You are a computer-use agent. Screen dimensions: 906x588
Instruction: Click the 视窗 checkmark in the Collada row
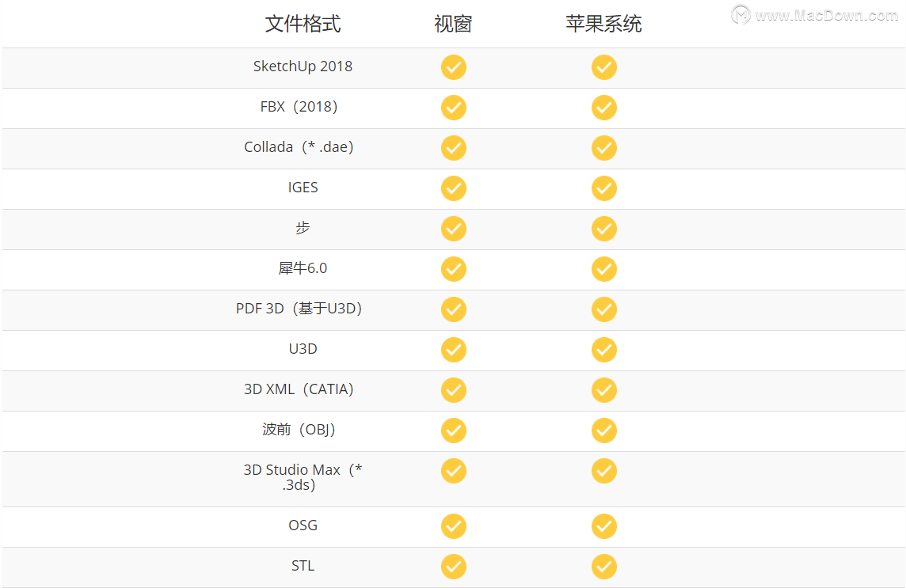click(x=454, y=148)
